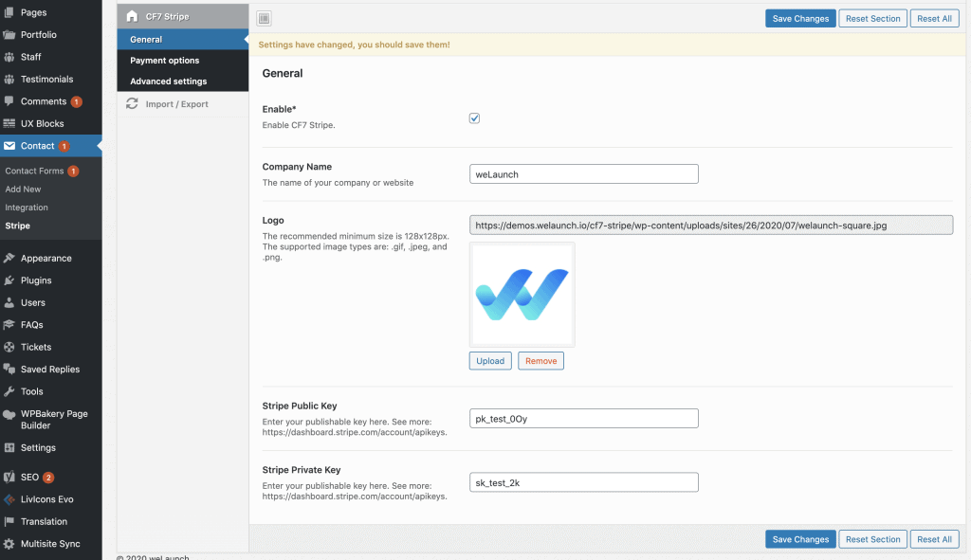Click the Users icon in sidebar
971x560 pixels.
coord(9,302)
